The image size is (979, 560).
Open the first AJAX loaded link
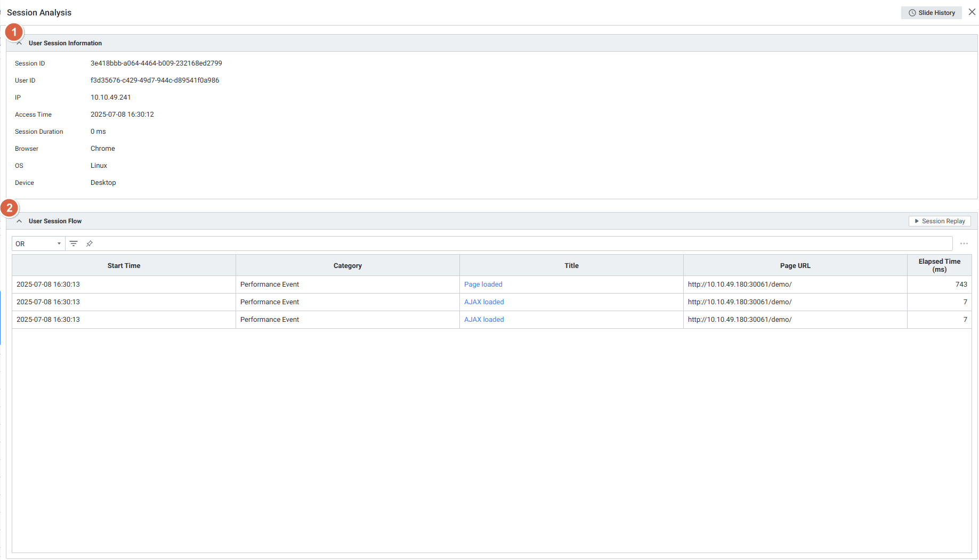(x=483, y=302)
